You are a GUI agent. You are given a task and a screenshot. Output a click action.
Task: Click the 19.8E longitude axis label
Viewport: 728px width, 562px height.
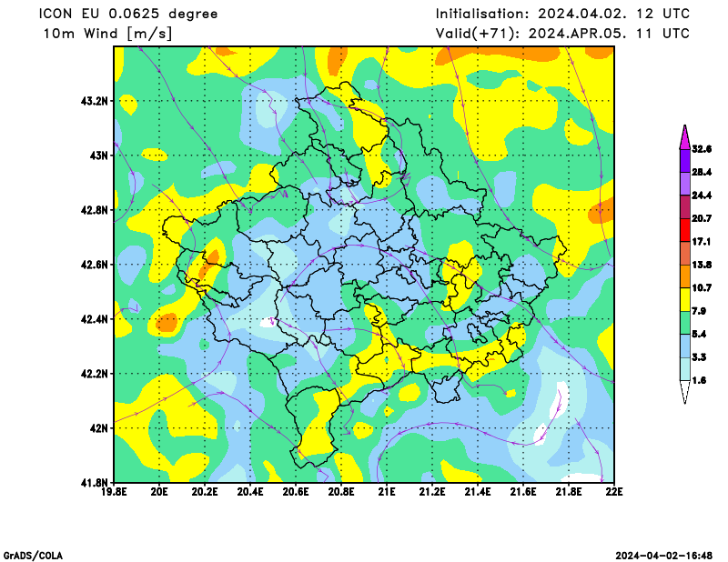pyautogui.click(x=115, y=491)
